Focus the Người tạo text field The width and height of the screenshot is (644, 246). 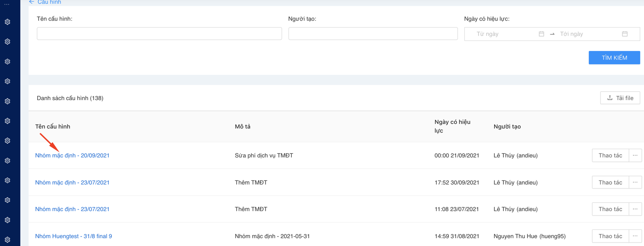tap(373, 34)
